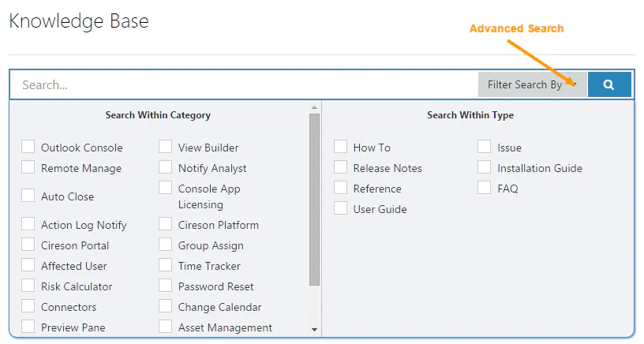Toggle the Cireson Portal checkbox
Image resolution: width=644 pixels, height=344 pixels.
tap(28, 245)
